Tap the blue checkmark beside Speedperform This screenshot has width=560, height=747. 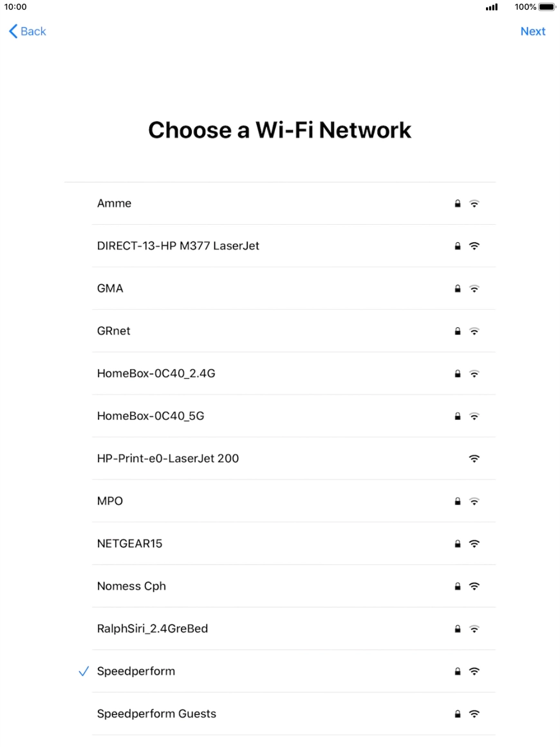click(x=83, y=671)
